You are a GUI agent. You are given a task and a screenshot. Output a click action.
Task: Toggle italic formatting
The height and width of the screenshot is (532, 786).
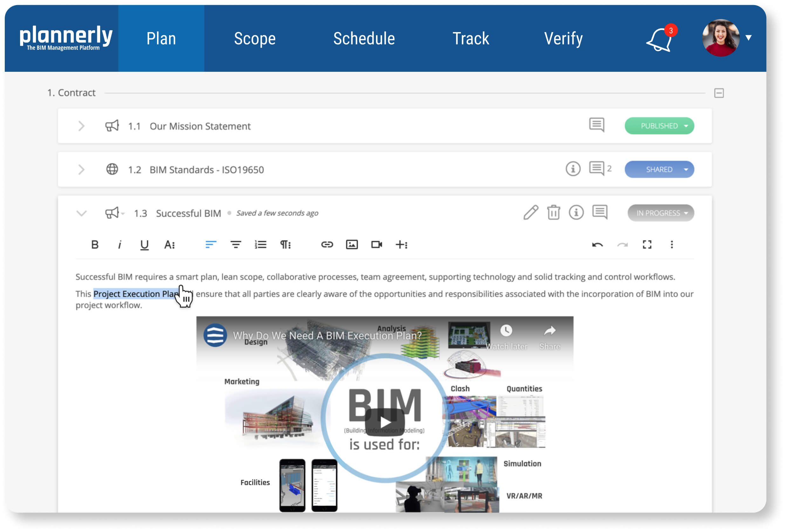click(x=120, y=244)
